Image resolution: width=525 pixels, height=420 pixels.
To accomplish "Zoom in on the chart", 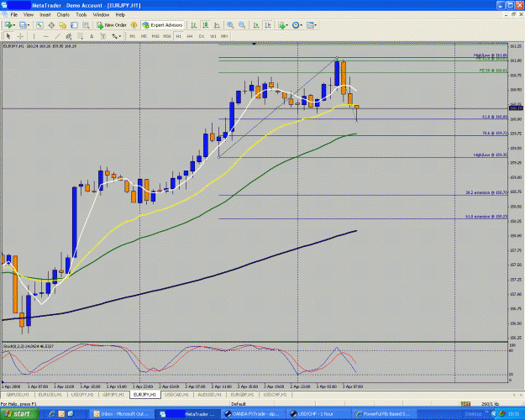I will [x=230, y=25].
